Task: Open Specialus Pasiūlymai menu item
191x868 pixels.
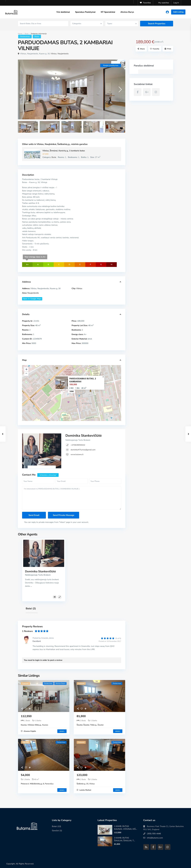Action: pyautogui.click(x=85, y=12)
